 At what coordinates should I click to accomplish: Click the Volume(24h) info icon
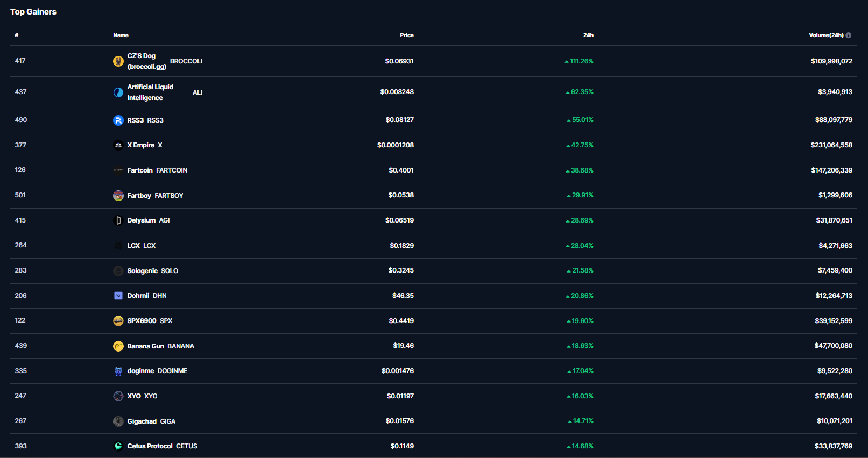[x=849, y=35]
